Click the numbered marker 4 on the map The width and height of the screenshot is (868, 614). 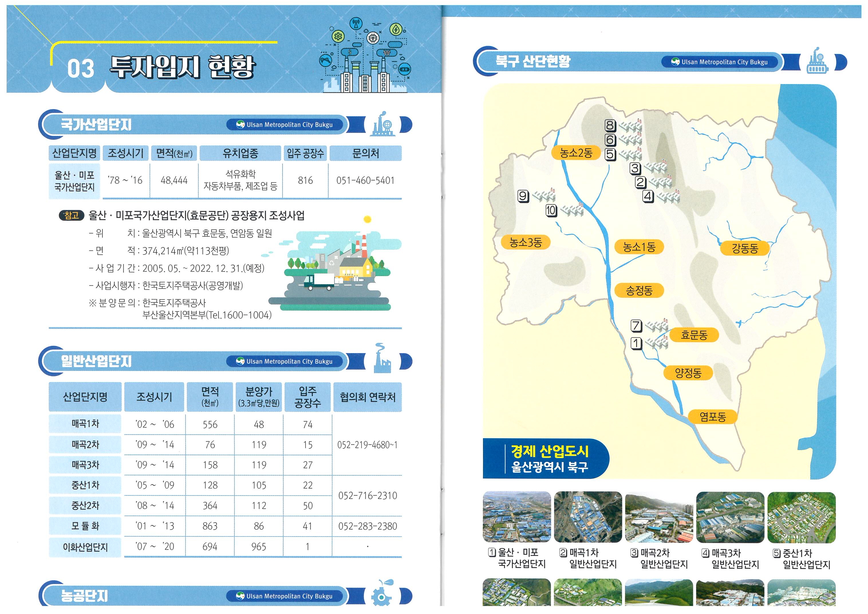pyautogui.click(x=648, y=196)
